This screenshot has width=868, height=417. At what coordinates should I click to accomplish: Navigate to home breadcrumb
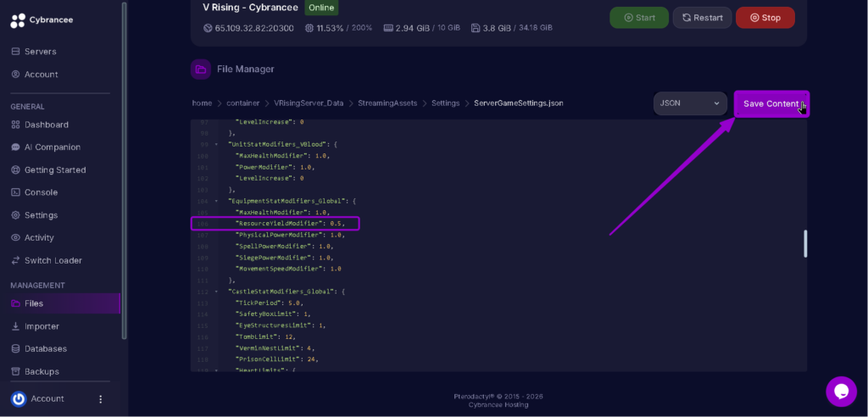(x=202, y=103)
